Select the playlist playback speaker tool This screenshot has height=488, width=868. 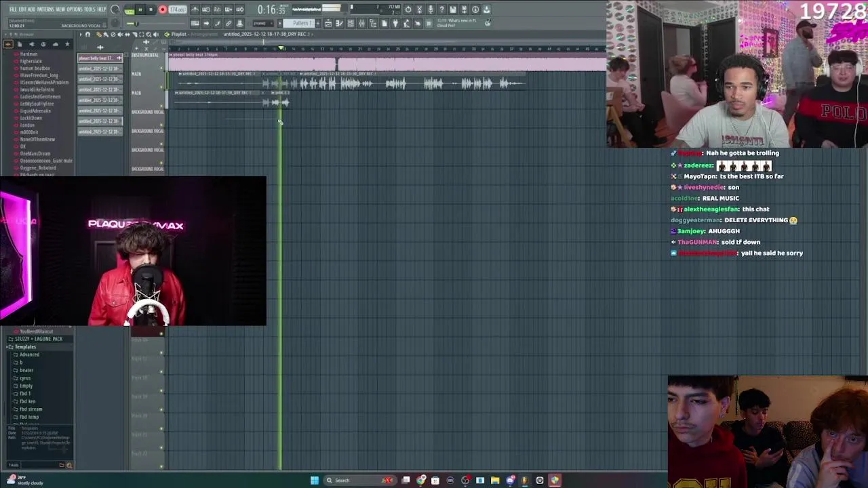tap(156, 34)
